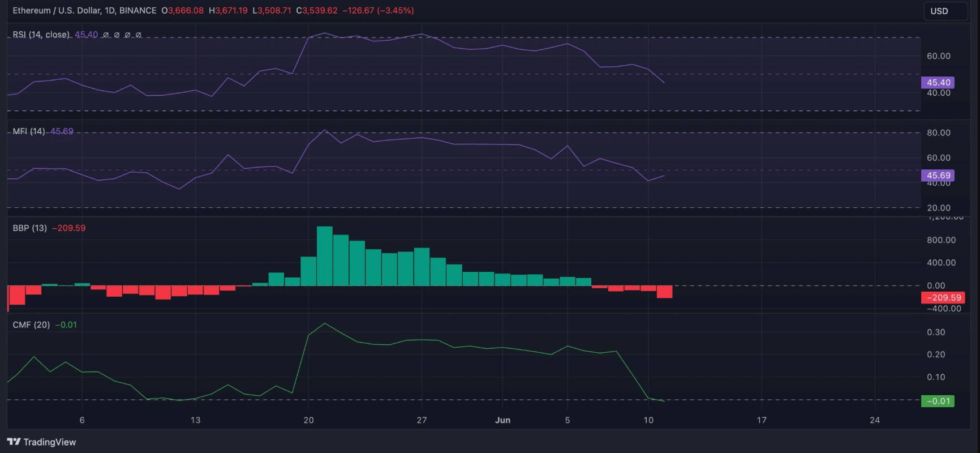The height and width of the screenshot is (453, 980).
Task: Select the CMF (20) indicator label
Action: point(31,325)
